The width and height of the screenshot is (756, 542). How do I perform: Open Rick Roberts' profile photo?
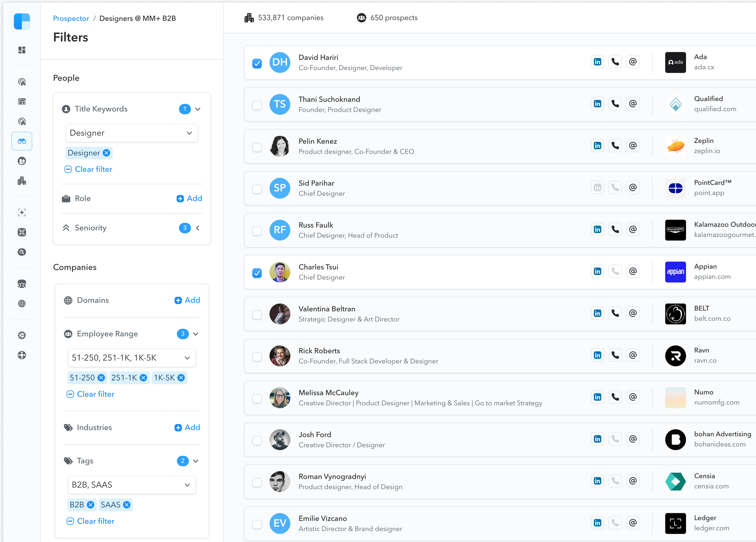(280, 356)
